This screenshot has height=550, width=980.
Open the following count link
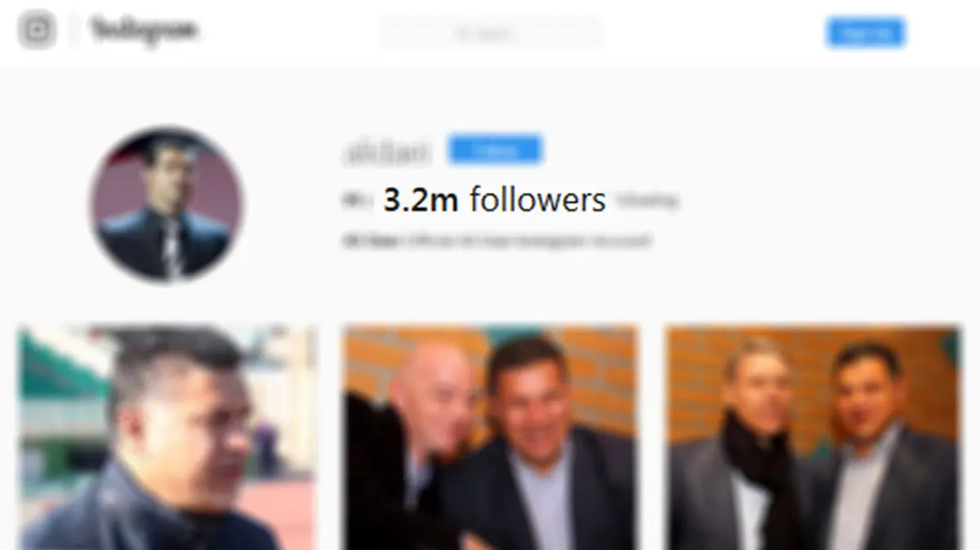click(x=647, y=200)
